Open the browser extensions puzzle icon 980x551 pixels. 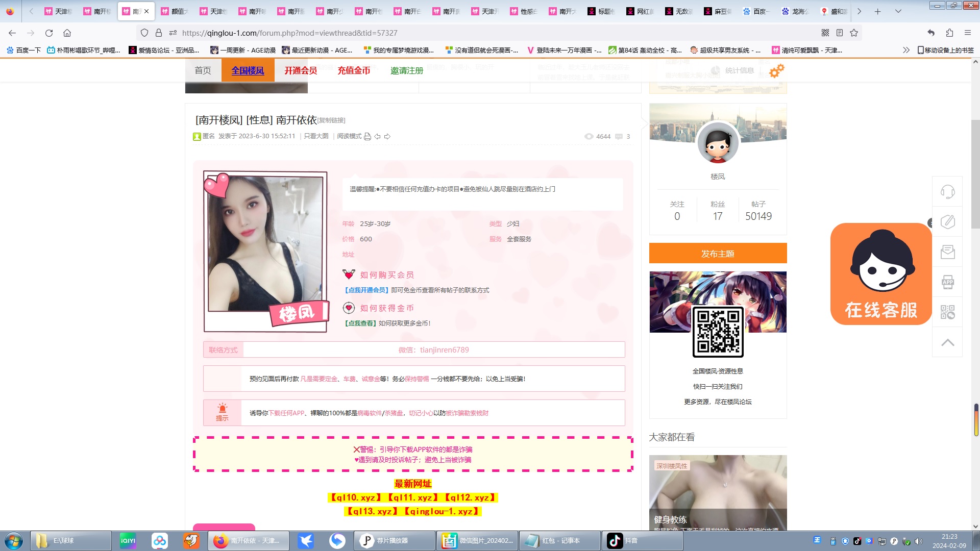(x=949, y=33)
